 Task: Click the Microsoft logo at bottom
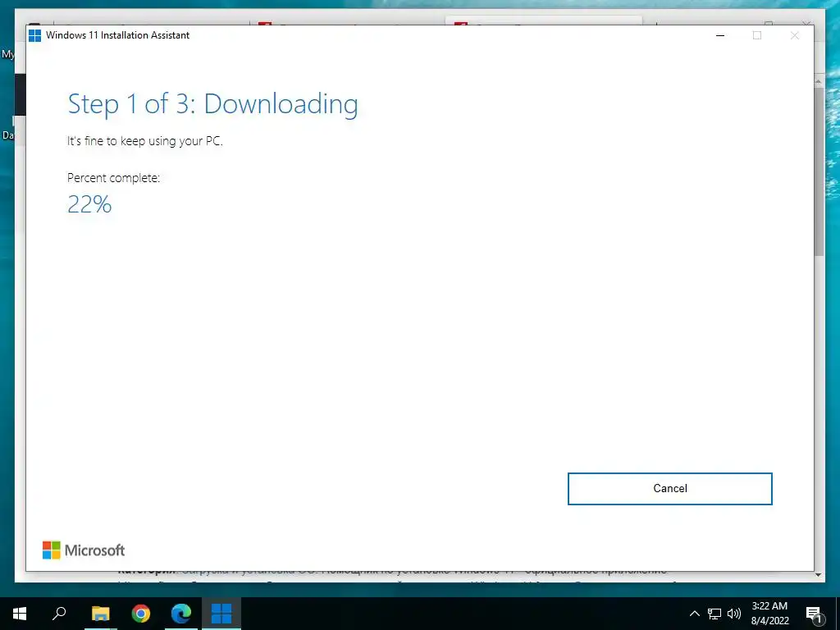click(x=84, y=550)
